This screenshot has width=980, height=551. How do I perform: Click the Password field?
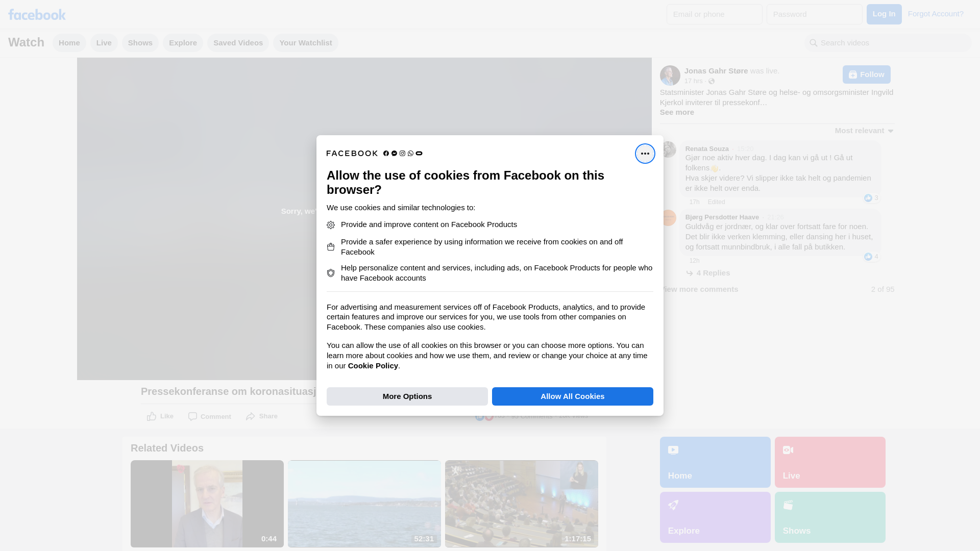tap(815, 14)
